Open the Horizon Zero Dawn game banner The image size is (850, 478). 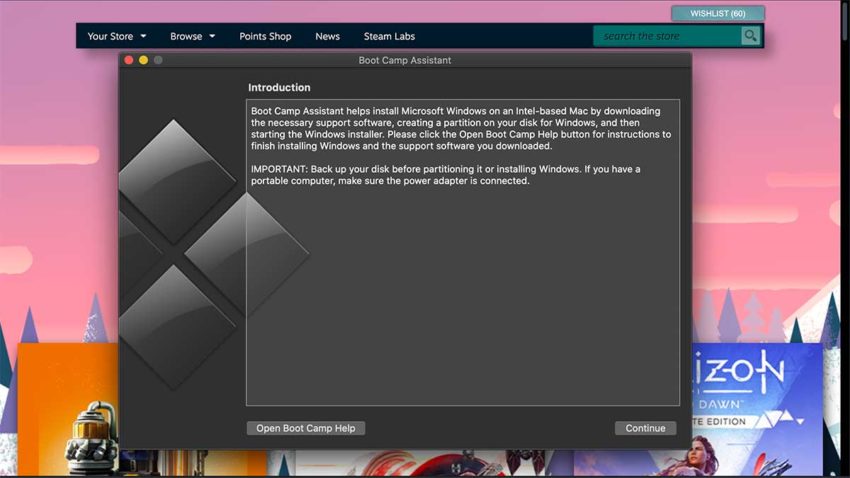pos(755,400)
